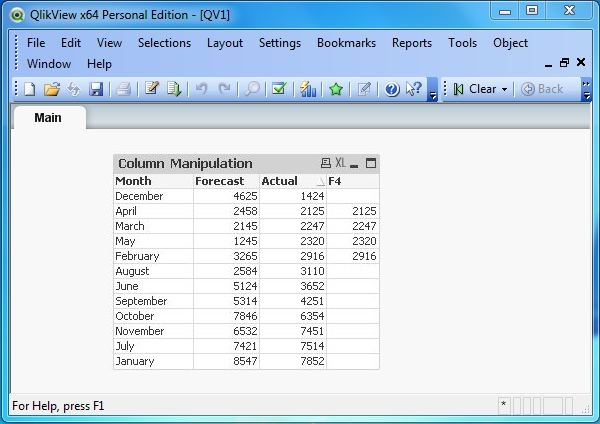The height and width of the screenshot is (424, 600).
Task: Open the Help menu
Action: click(99, 64)
